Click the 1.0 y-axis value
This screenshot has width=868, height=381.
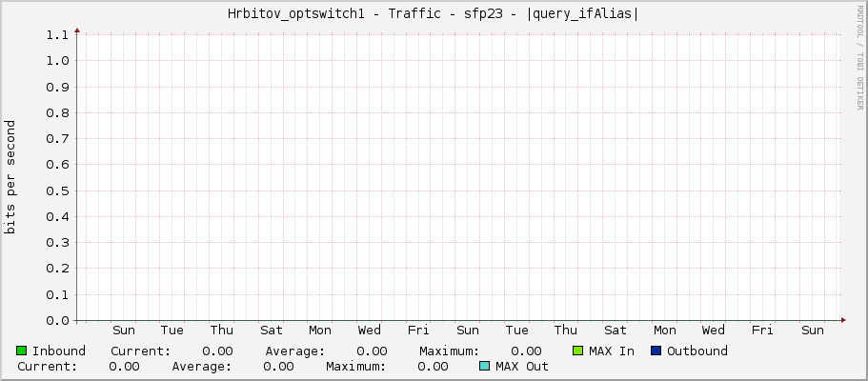point(57,61)
